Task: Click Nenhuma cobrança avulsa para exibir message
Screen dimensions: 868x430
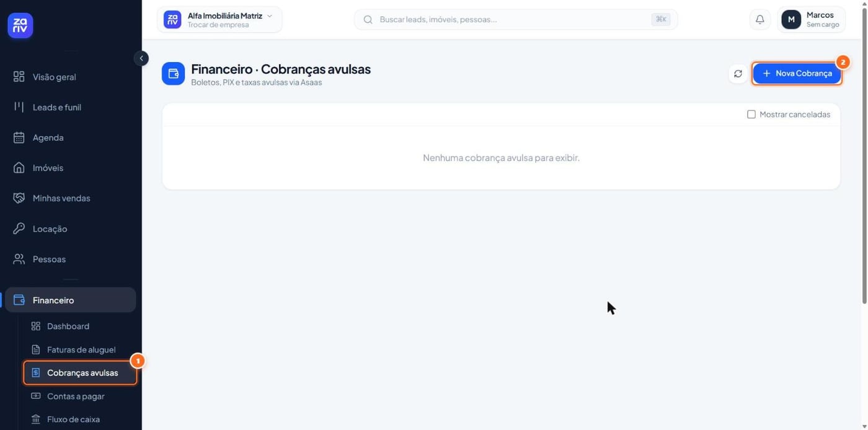Action: pos(501,157)
